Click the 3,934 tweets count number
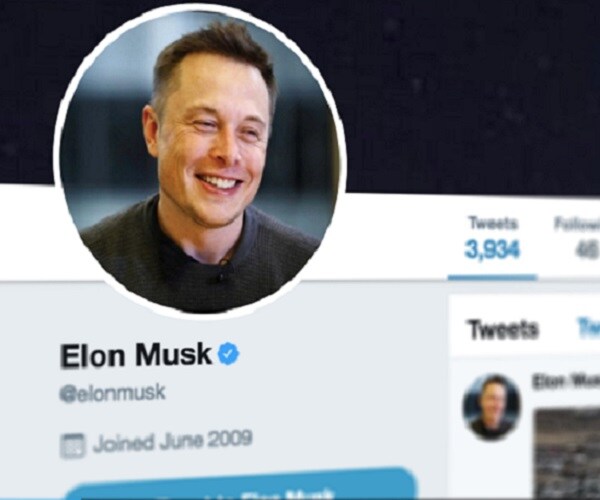Image resolution: width=600 pixels, height=500 pixels. tap(492, 250)
